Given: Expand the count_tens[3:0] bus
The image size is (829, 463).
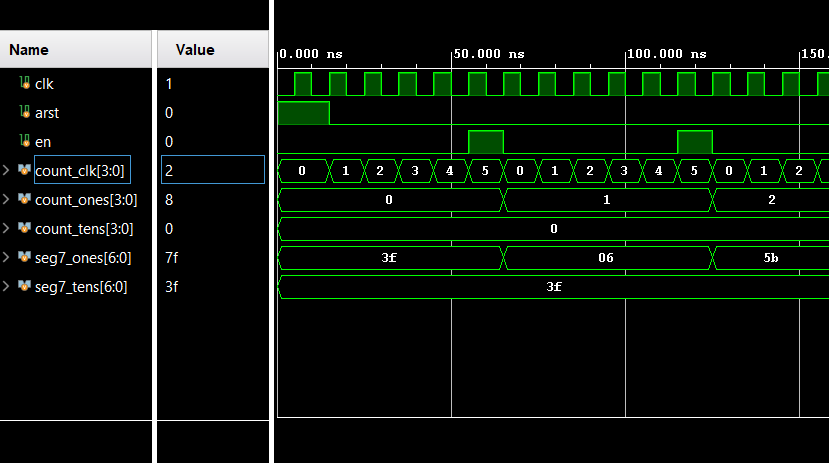Looking at the screenshot, I should (x=6, y=228).
